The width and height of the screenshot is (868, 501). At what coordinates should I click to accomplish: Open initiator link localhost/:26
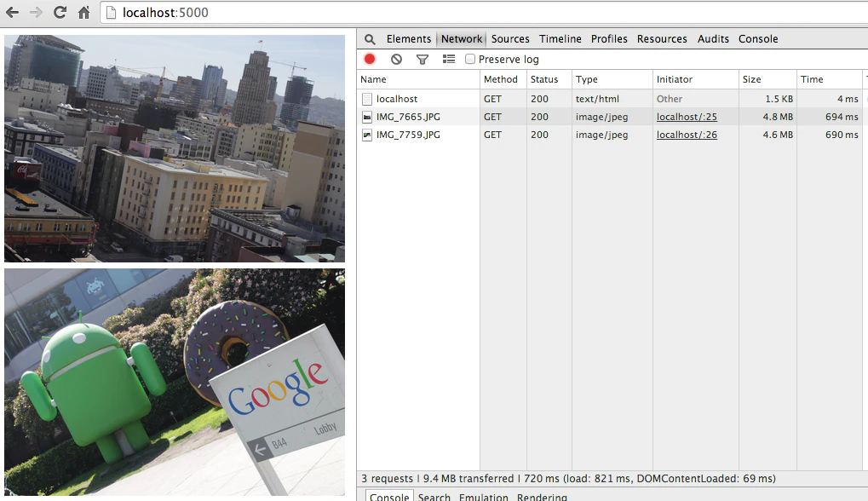point(687,135)
